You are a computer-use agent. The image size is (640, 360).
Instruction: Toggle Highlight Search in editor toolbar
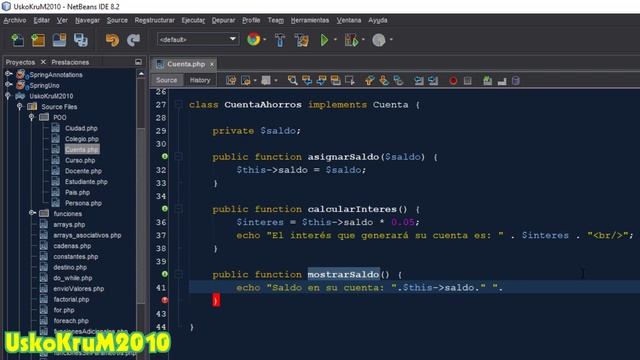[336, 80]
